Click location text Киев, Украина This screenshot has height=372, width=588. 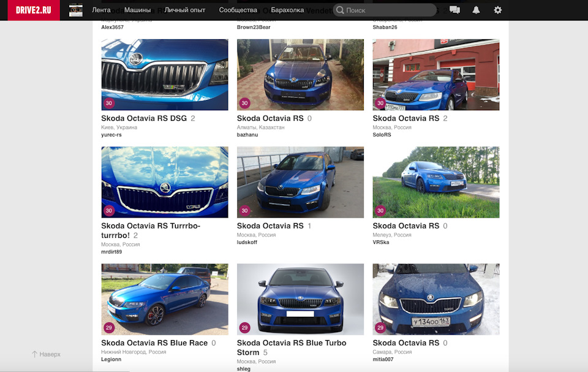[x=119, y=127]
